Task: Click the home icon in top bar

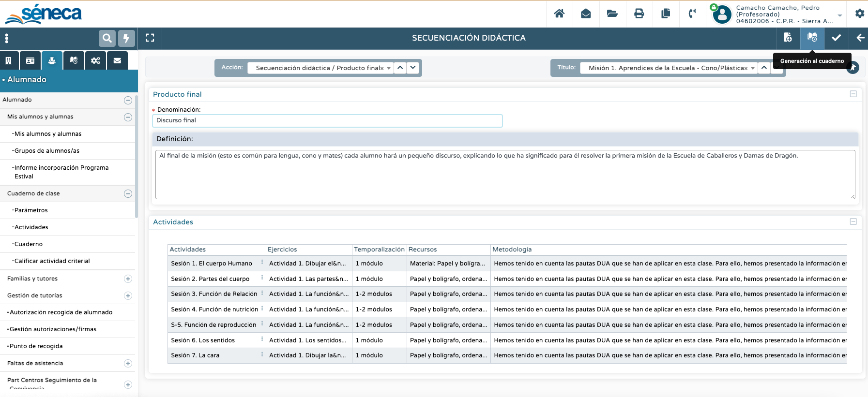Action: [559, 14]
